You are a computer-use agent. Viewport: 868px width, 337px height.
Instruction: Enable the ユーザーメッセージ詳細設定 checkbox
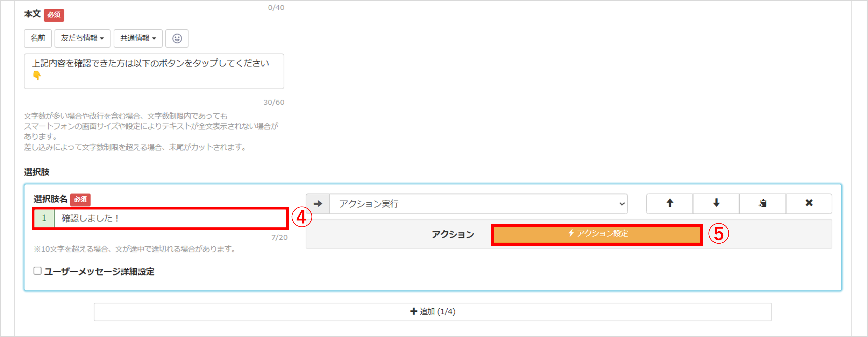[37, 271]
